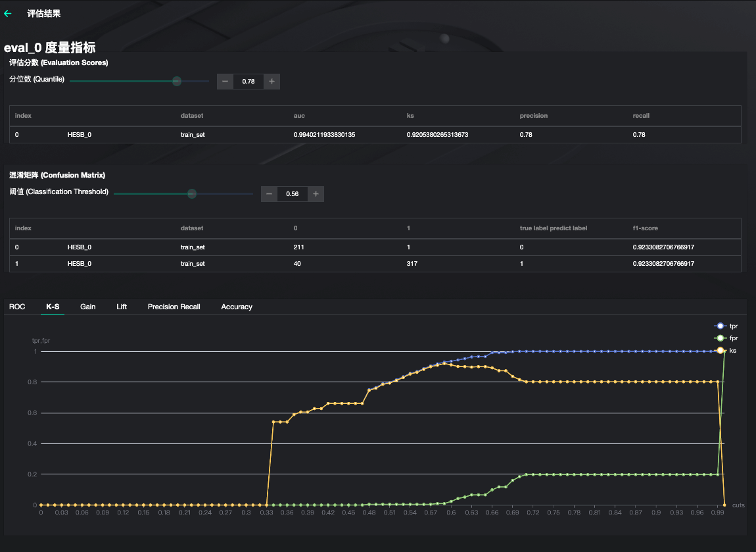Increase classification threshold with plus button
Screen dimensions: 756x552
coord(316,194)
